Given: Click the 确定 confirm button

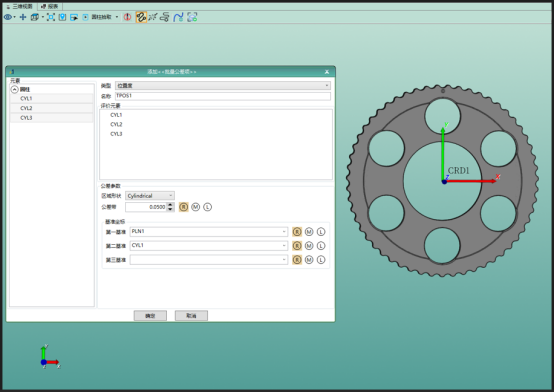Looking at the screenshot, I should click(x=150, y=316).
